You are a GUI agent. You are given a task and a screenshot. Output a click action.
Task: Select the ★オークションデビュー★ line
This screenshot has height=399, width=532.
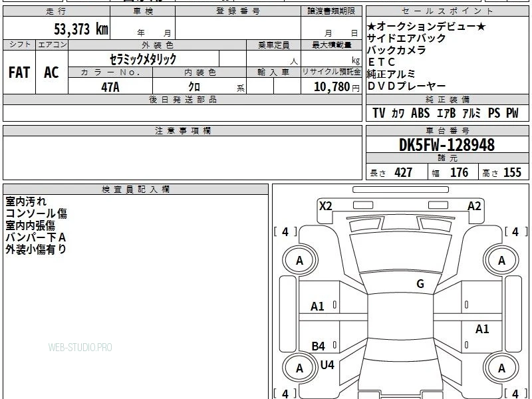(426, 26)
